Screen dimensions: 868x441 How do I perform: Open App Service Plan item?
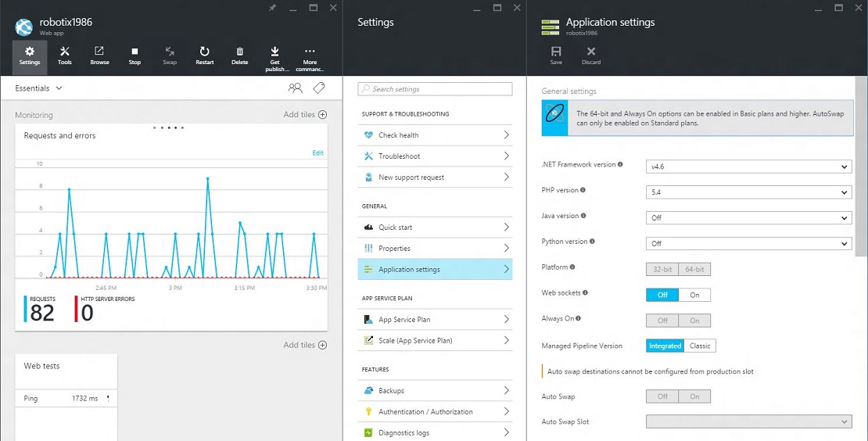(435, 319)
